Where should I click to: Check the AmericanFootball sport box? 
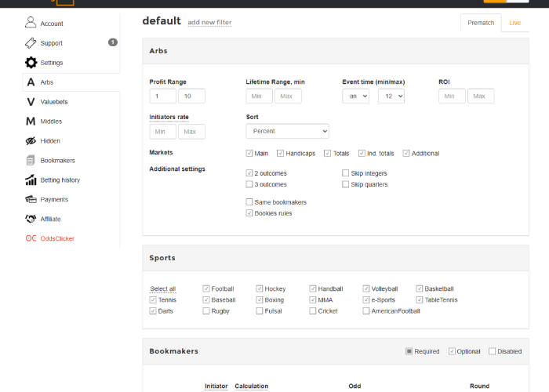tap(366, 310)
